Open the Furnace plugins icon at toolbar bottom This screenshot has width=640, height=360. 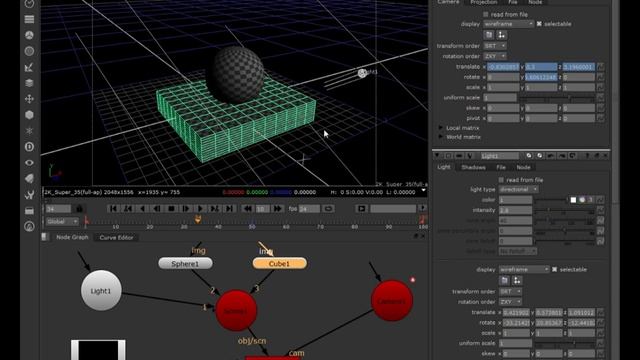click(29, 226)
